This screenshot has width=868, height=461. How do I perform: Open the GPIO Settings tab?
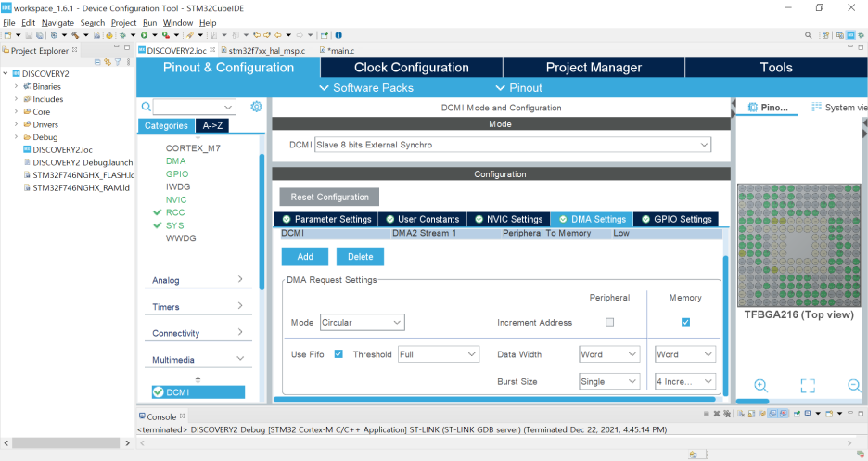[x=676, y=219]
